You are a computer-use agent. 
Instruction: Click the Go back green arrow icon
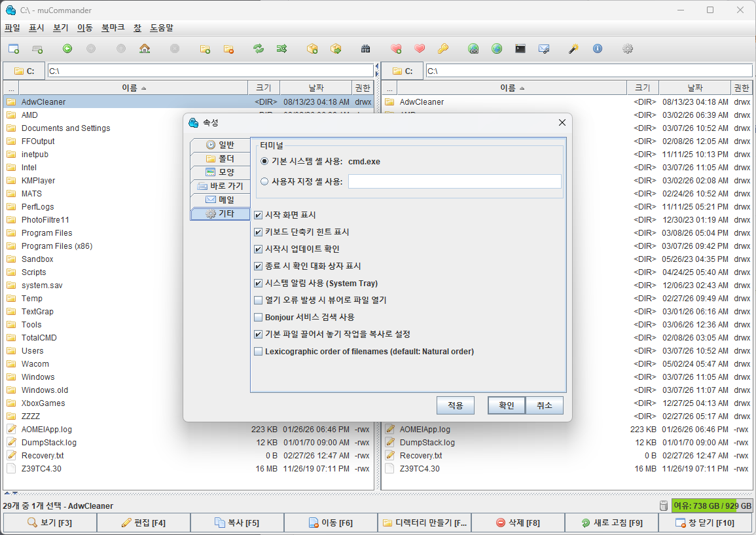pos(67,48)
